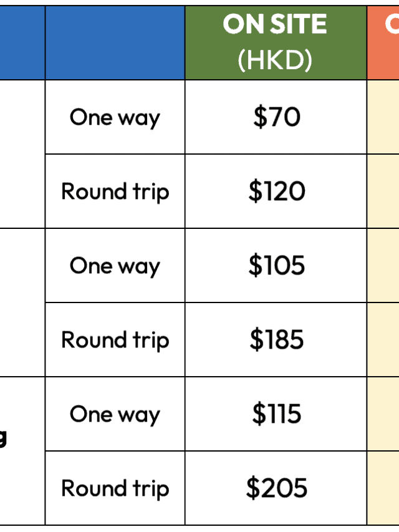Image resolution: width=399 pixels, height=532 pixels.
Task: Click the One way label beside $70
Action: coord(115,117)
